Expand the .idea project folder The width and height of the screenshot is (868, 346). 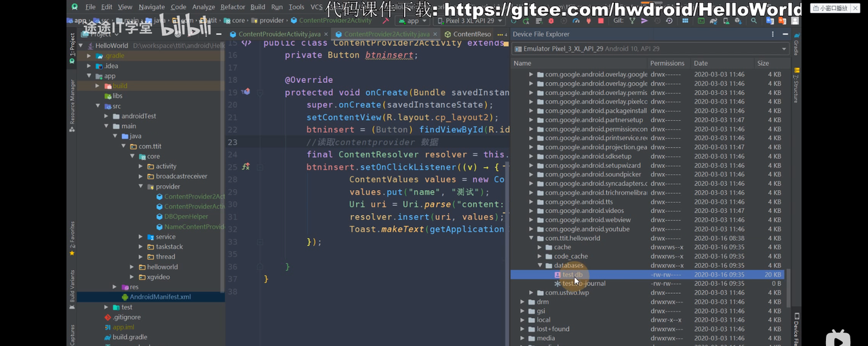(89, 66)
